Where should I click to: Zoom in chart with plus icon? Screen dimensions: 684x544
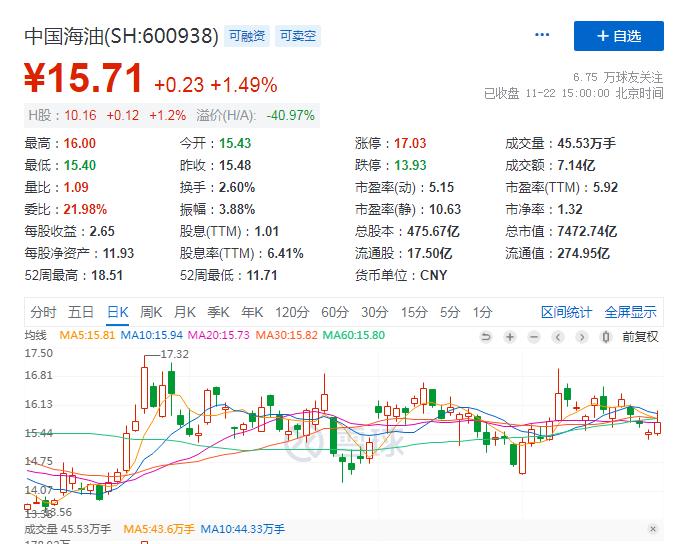[x=510, y=337]
